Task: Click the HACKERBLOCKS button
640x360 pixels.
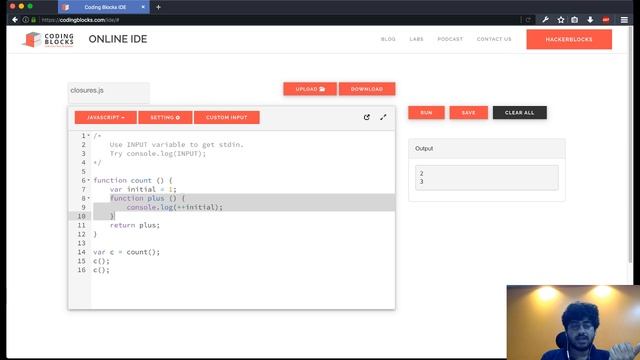Action: tap(569, 40)
